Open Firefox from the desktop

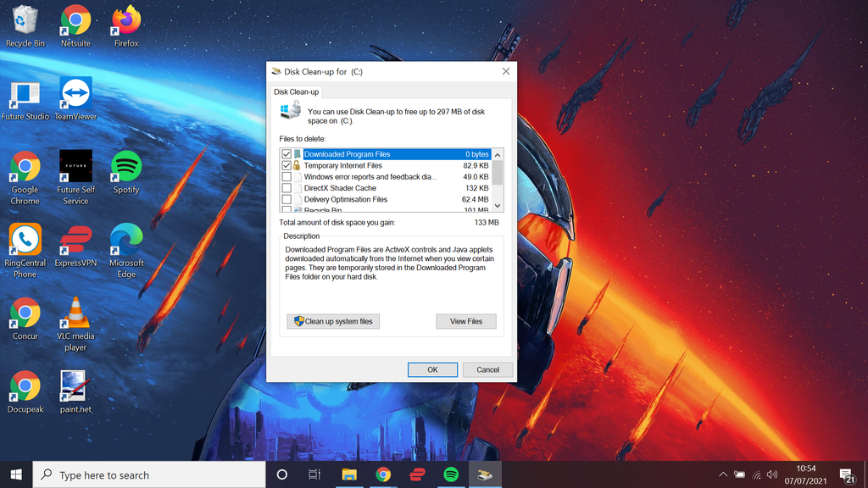tap(125, 21)
